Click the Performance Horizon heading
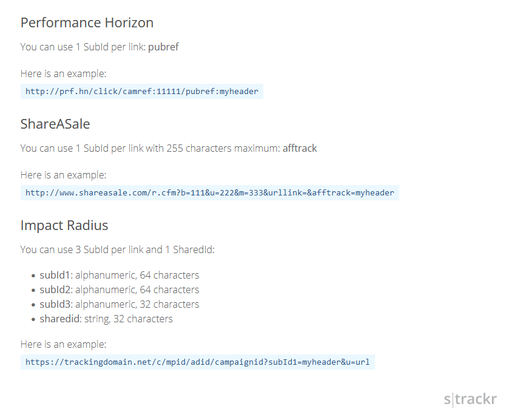Screen dimensions: 509x420 coord(87,22)
